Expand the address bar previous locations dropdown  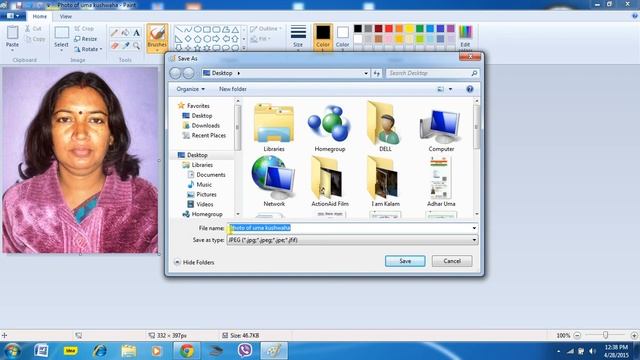point(366,73)
